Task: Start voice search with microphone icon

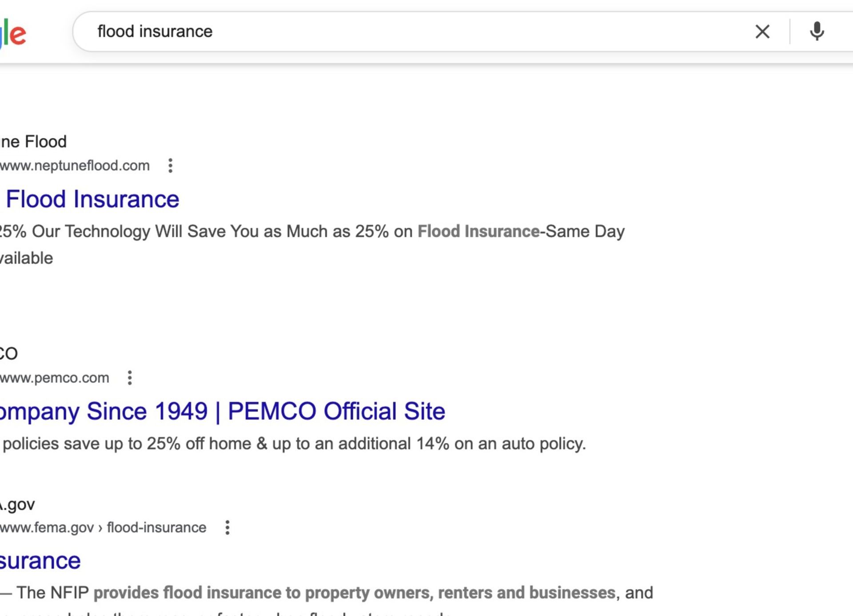Action: (x=817, y=32)
